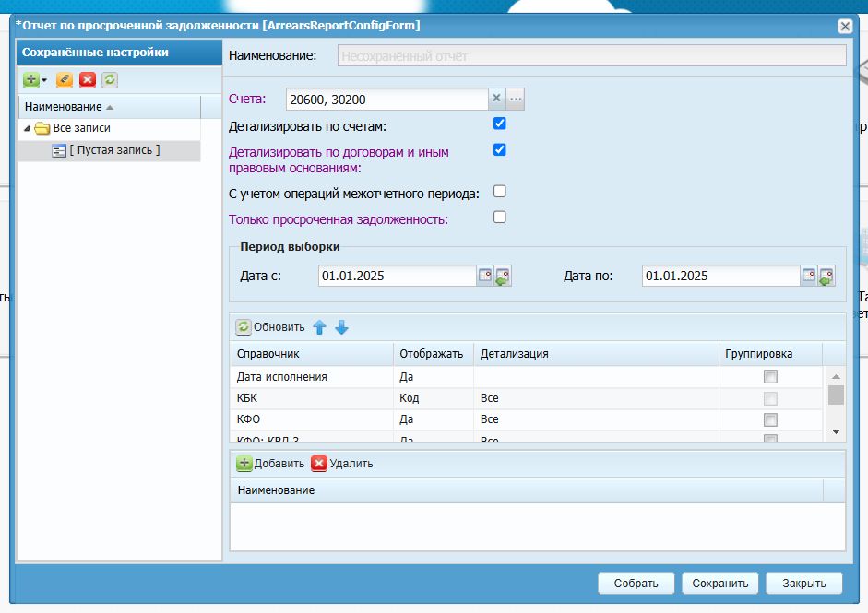
Task: Open dropdown arrow next to add icon
Action: (44, 80)
